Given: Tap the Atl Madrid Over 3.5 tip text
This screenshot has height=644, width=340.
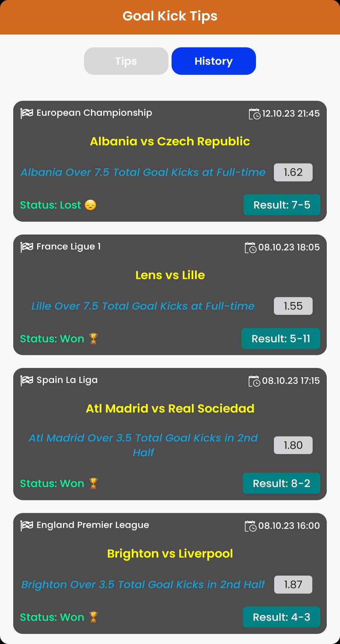Looking at the screenshot, I should click(143, 445).
